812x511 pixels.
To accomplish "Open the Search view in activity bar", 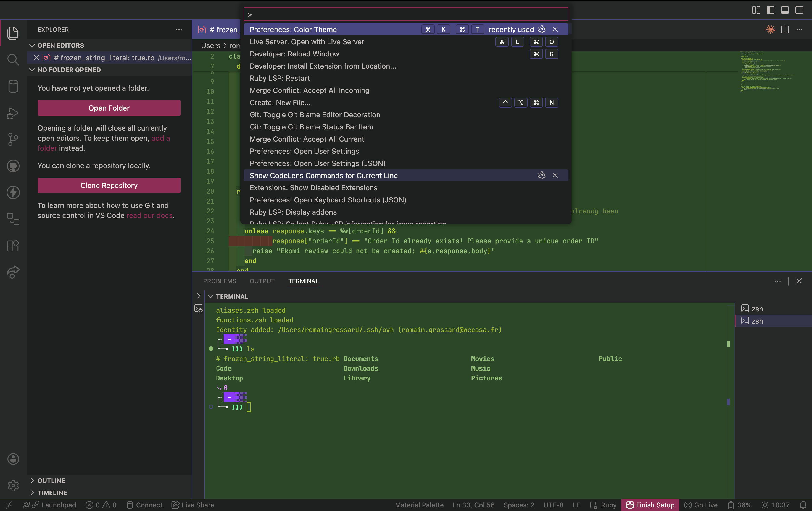I will [x=13, y=60].
